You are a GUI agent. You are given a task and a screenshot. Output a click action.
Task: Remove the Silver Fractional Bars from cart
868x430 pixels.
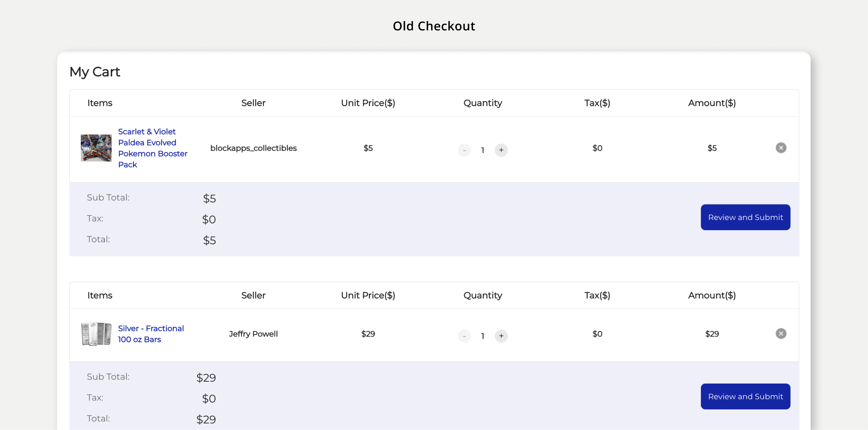click(x=781, y=333)
